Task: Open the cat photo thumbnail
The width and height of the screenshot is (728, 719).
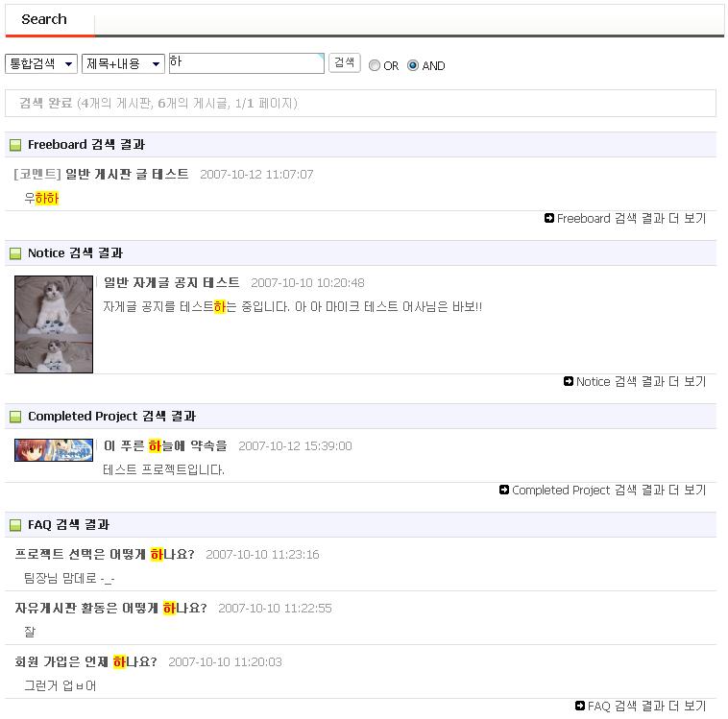Action: click(x=54, y=324)
